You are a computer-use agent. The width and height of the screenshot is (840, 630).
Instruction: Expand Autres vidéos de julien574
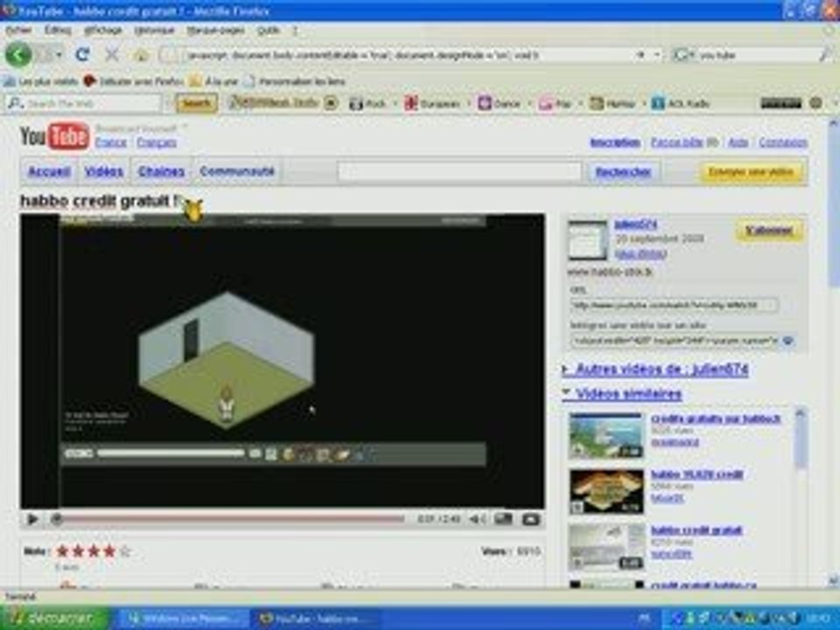point(655,369)
